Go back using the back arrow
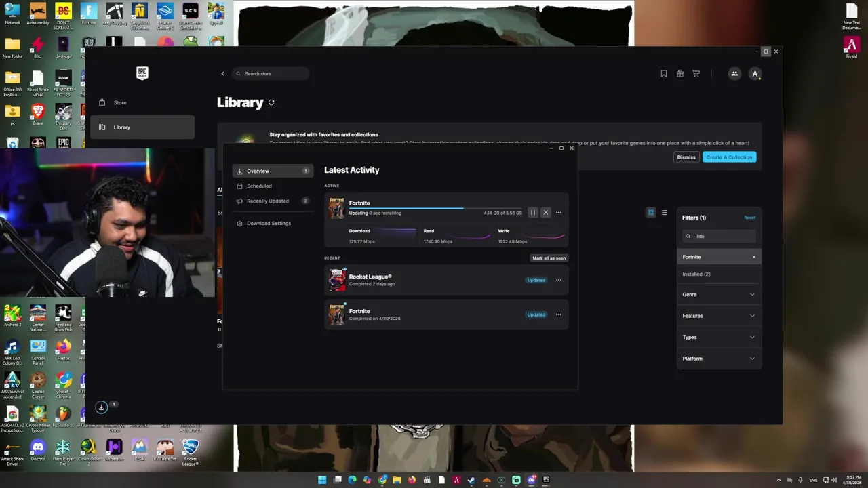The width and height of the screenshot is (868, 488). (x=222, y=73)
